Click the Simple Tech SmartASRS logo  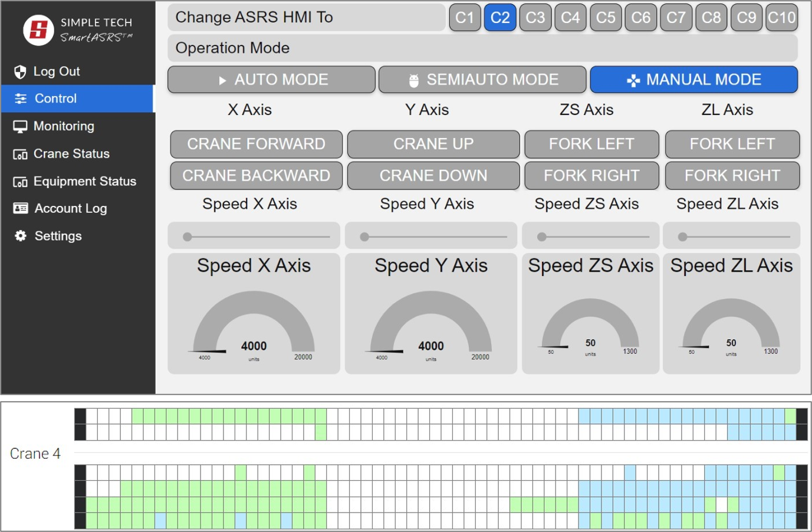click(78, 29)
